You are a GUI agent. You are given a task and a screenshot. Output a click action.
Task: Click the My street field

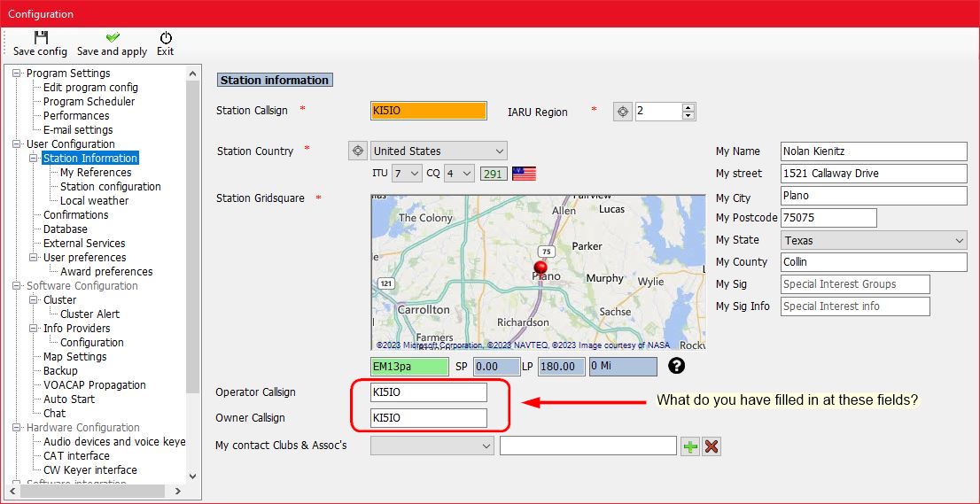coord(874,174)
